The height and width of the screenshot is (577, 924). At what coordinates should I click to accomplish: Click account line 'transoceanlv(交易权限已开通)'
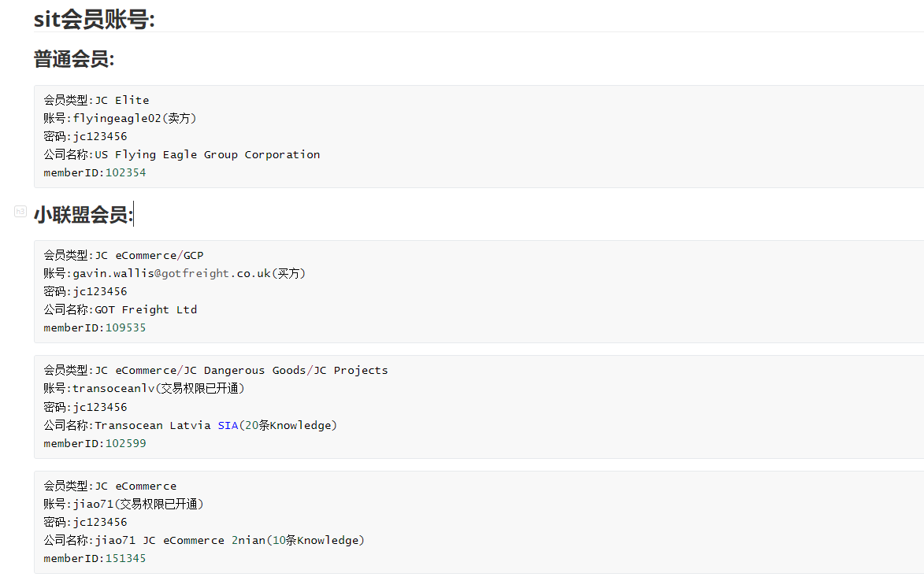coord(144,389)
